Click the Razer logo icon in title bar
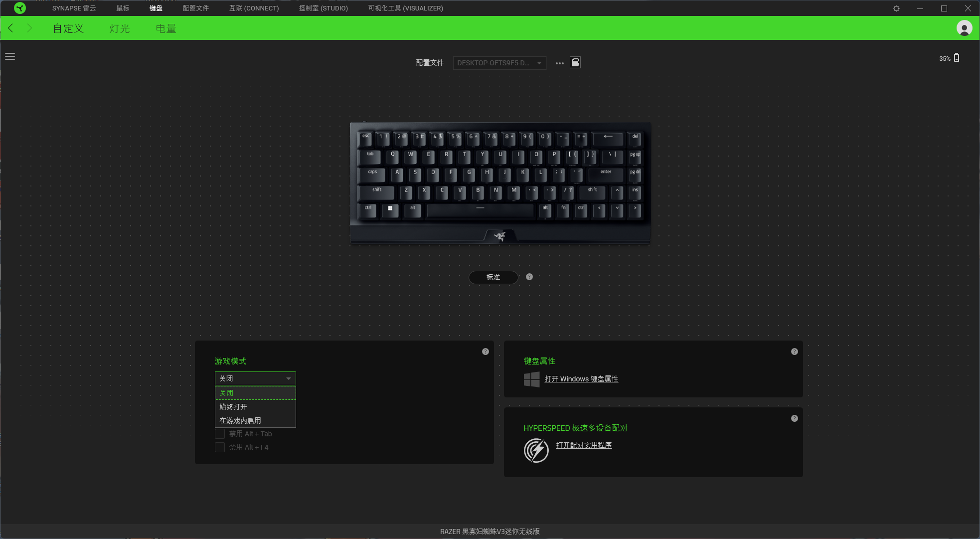Viewport: 980px width, 539px height. pyautogui.click(x=19, y=8)
